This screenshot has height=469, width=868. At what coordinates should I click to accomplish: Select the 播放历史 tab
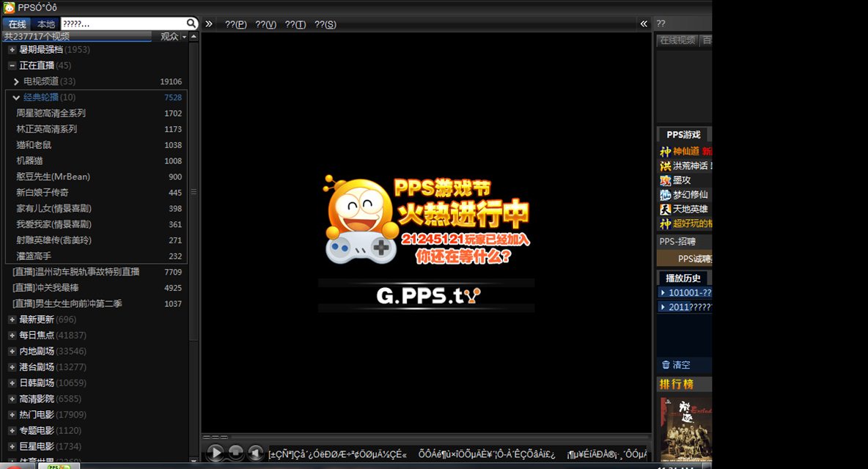(x=683, y=278)
